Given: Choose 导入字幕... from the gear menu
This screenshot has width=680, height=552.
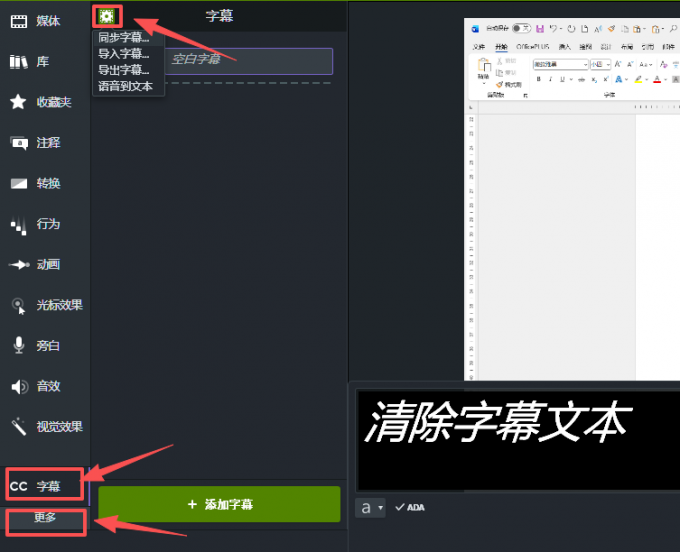Looking at the screenshot, I should pos(128,54).
